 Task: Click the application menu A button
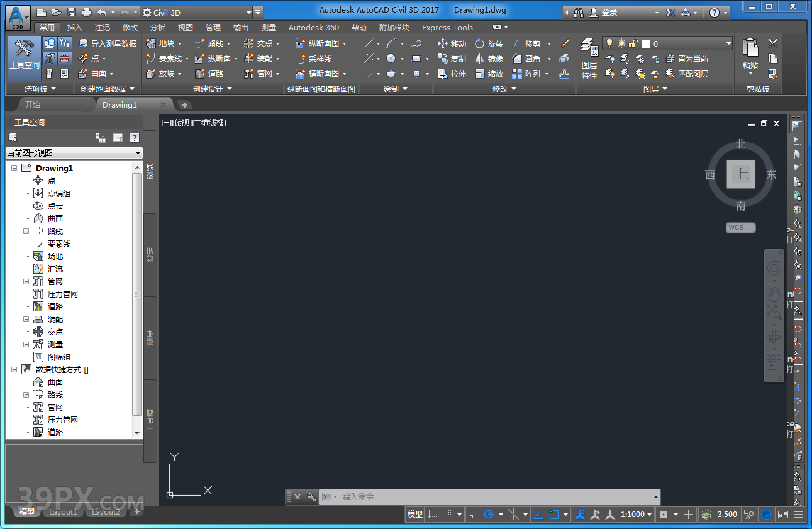click(18, 16)
